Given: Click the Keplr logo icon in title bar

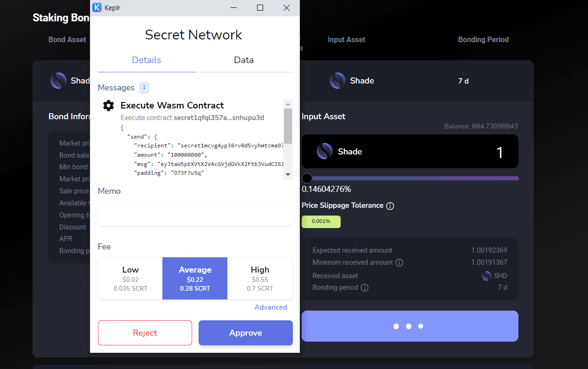Looking at the screenshot, I should click(x=97, y=7).
